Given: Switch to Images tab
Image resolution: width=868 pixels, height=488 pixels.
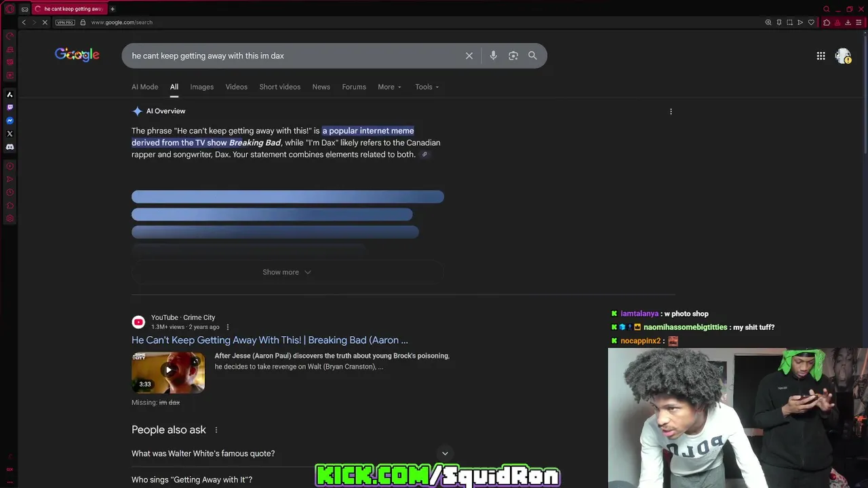Looking at the screenshot, I should pyautogui.click(x=201, y=87).
